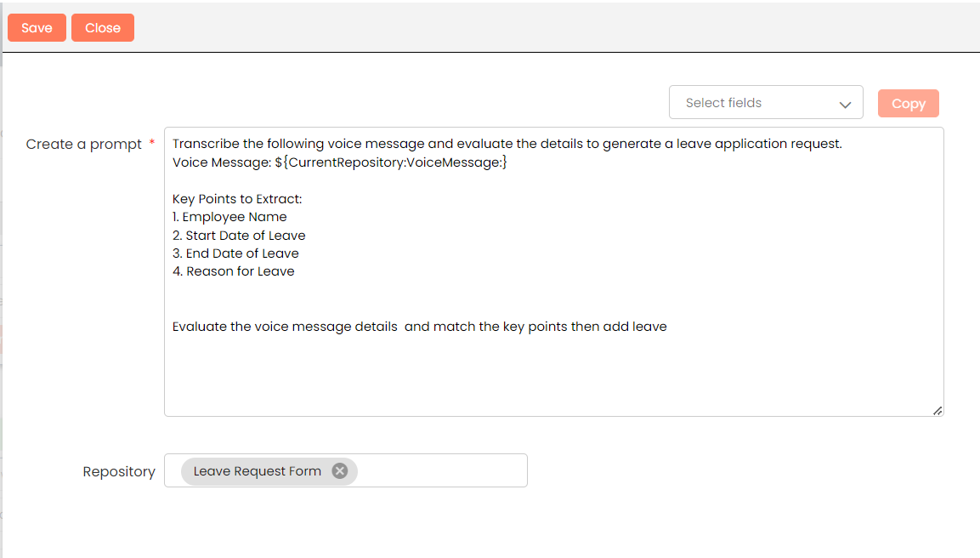Place cursor on Key Points to Extract line
The height and width of the screenshot is (558, 980).
pyautogui.click(x=237, y=199)
